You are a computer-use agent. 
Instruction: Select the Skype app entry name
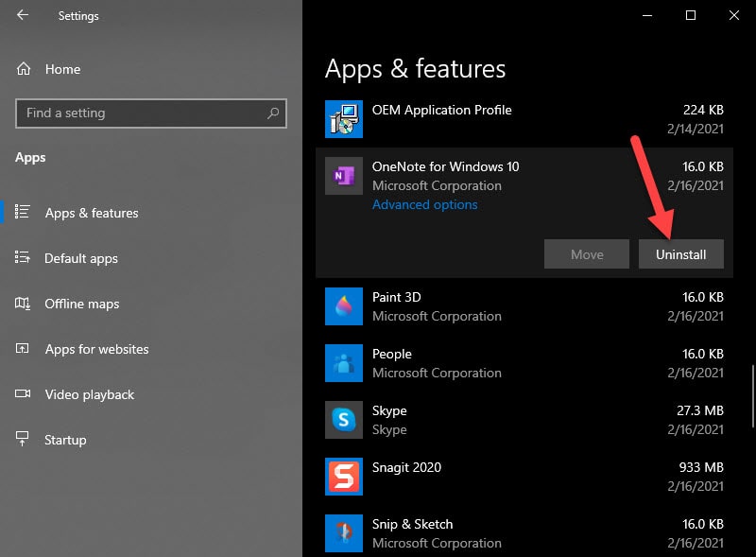tap(389, 410)
